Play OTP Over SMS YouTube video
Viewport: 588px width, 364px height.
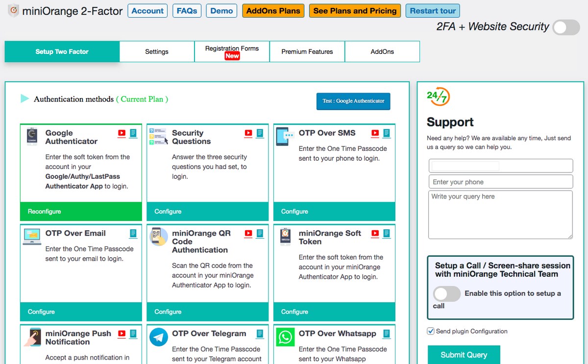[x=375, y=133]
